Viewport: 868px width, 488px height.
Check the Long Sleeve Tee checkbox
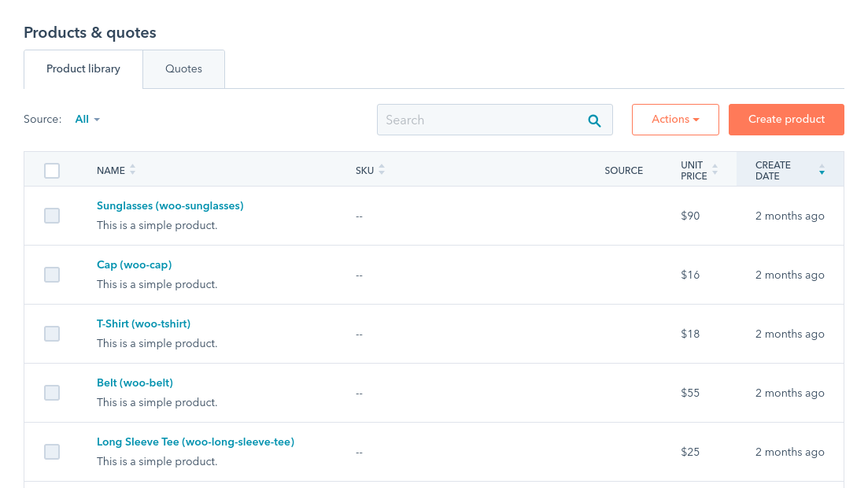pyautogui.click(x=52, y=452)
